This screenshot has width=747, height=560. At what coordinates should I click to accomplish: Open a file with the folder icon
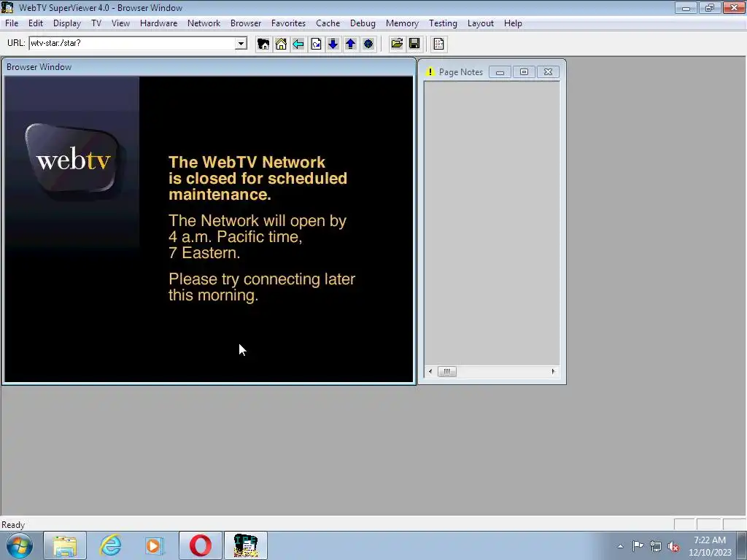pyautogui.click(x=397, y=44)
